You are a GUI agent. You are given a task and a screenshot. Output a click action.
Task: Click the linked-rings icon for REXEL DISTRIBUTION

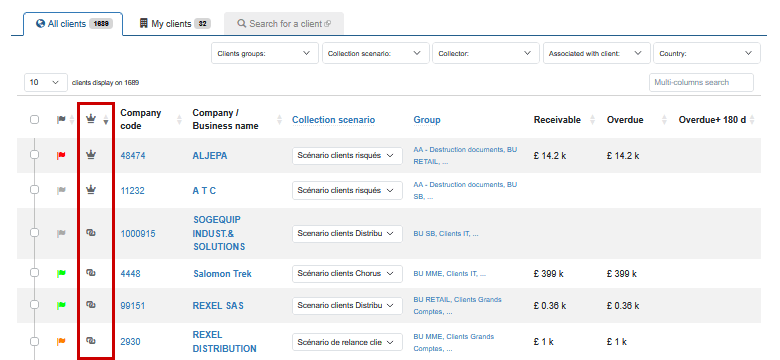pos(91,341)
